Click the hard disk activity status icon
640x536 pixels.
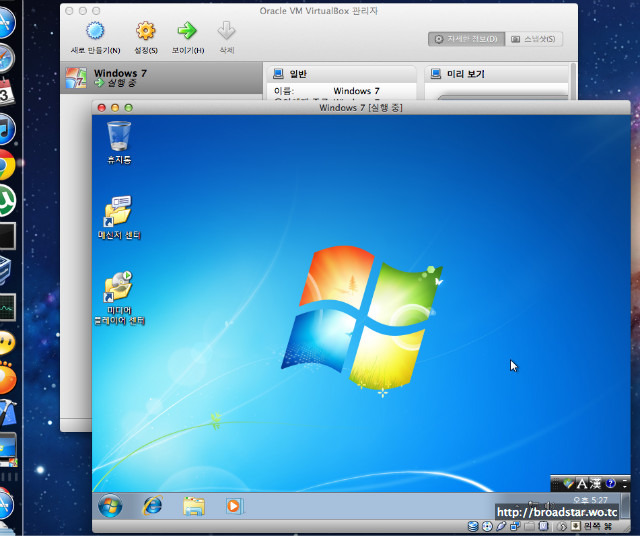tap(473, 527)
